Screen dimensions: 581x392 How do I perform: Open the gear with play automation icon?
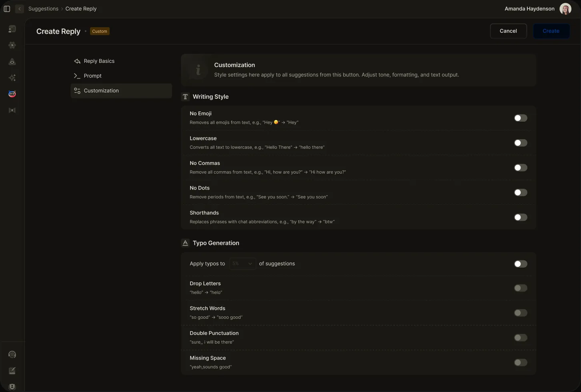point(12,45)
